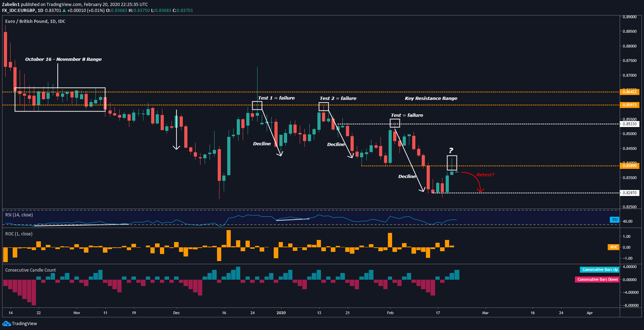644x330 pixels.
Task: Click the orange 0.86422 price label
Action: [x=630, y=92]
